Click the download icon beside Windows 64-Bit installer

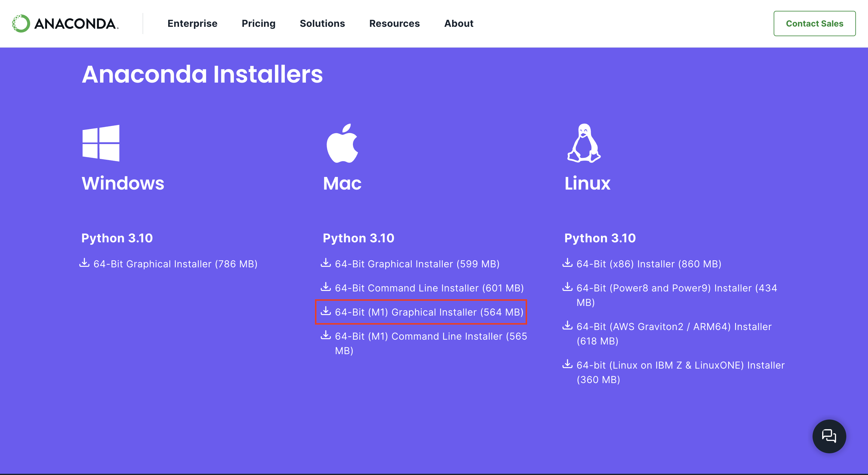coord(85,263)
